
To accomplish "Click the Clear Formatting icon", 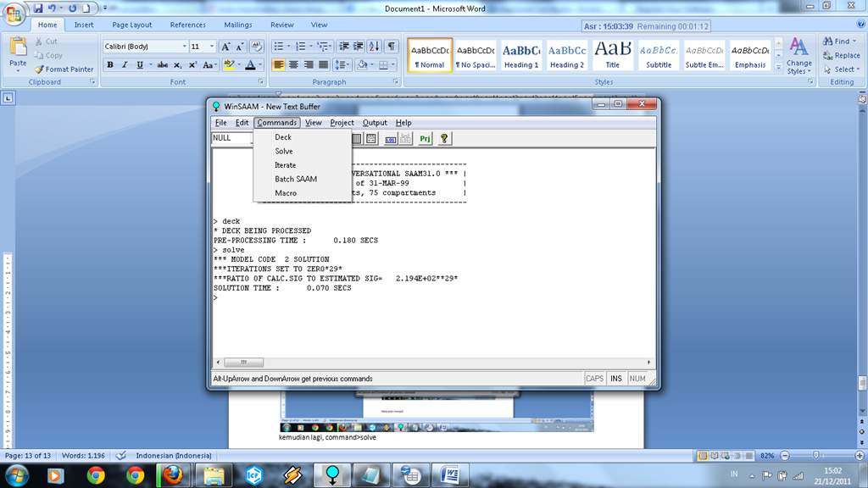I will tap(256, 47).
